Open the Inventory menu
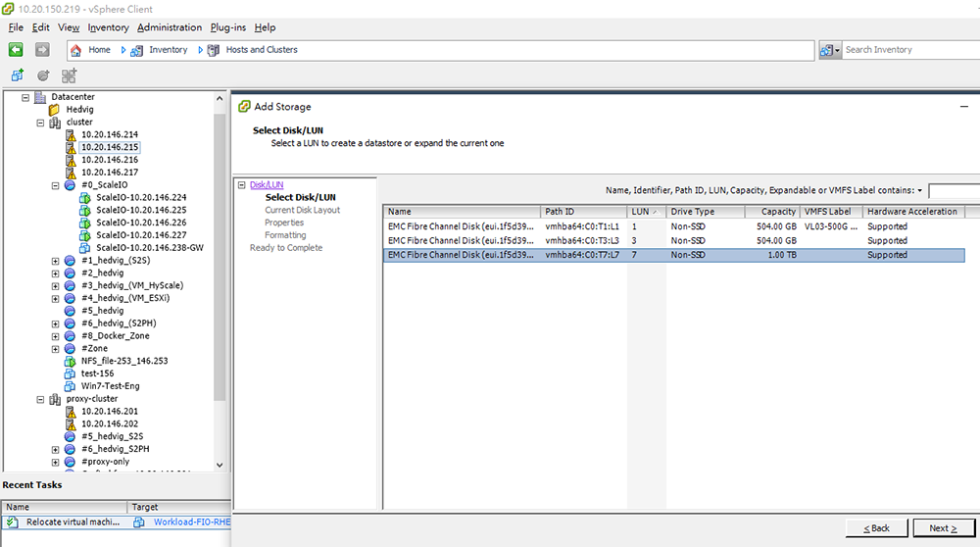The height and width of the screenshot is (547, 980). pyautogui.click(x=108, y=27)
